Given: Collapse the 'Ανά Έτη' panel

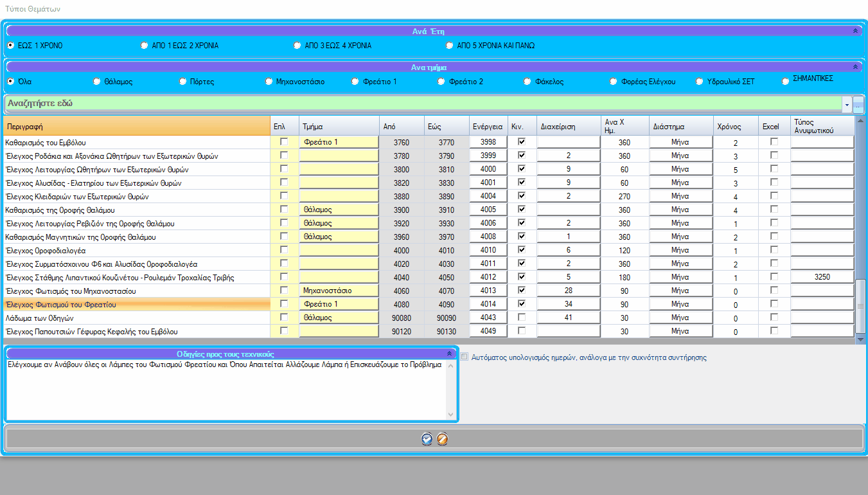Looking at the screenshot, I should [x=855, y=31].
